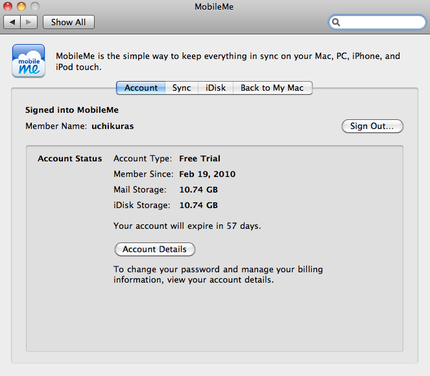Click 'Signed into MobileMe' heading
This screenshot has height=376, width=430.
72,110
